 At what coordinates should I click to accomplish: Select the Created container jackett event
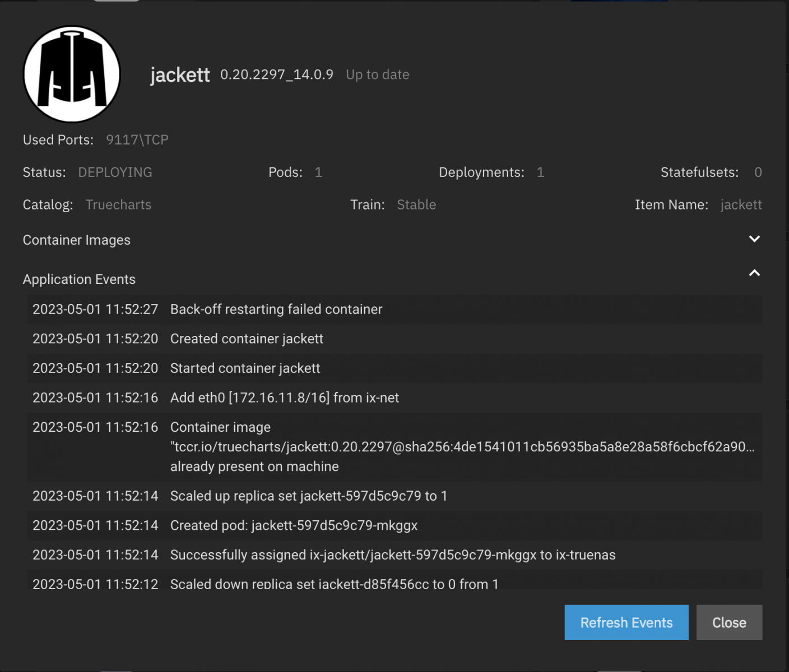[395, 339]
